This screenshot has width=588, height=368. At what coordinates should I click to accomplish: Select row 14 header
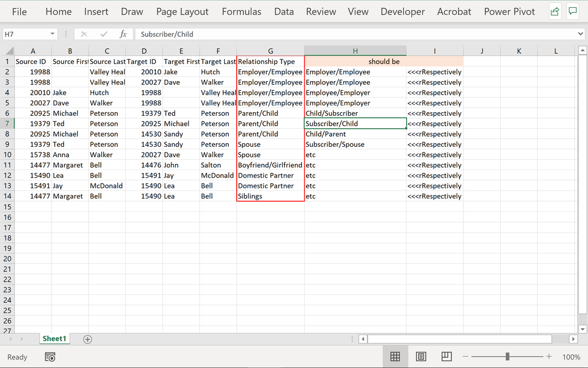click(7, 196)
